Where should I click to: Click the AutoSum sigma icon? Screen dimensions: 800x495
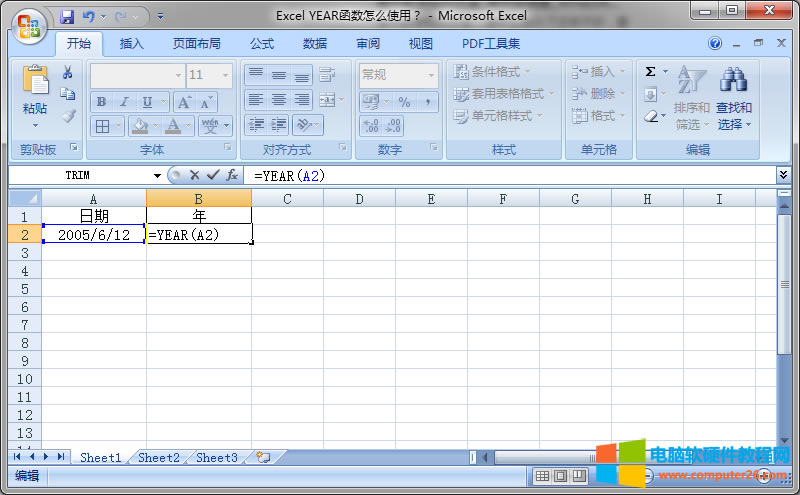coord(650,72)
